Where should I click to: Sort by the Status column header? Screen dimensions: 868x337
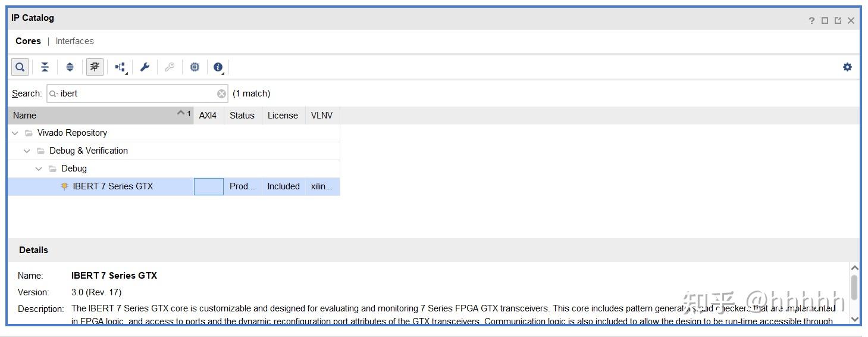click(242, 116)
